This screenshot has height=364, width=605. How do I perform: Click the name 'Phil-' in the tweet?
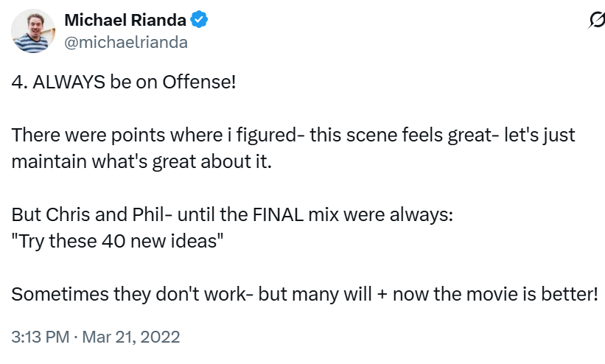point(152,214)
